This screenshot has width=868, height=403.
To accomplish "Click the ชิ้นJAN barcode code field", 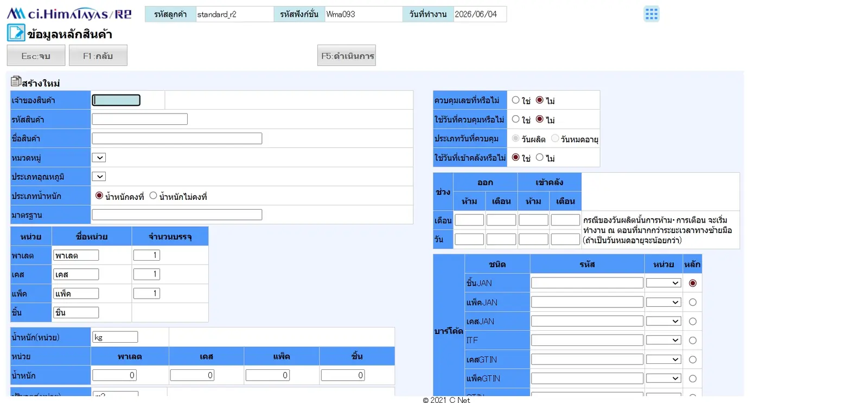I will [x=587, y=283].
